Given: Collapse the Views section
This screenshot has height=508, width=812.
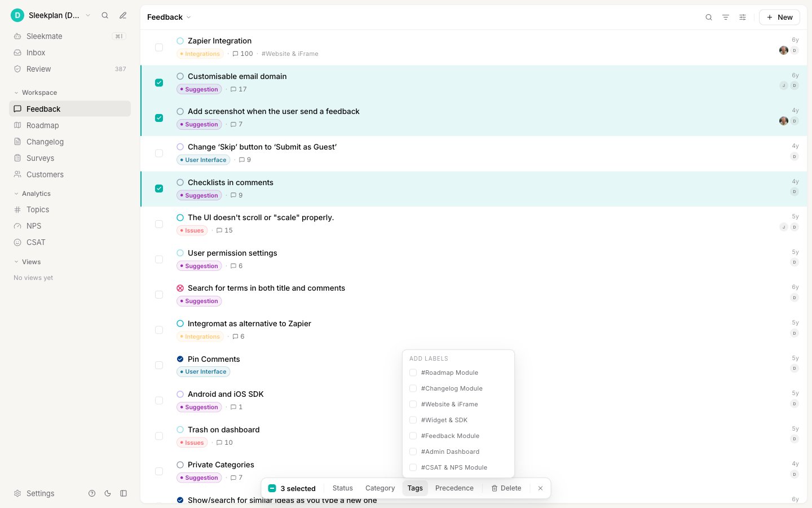Looking at the screenshot, I should point(27,262).
